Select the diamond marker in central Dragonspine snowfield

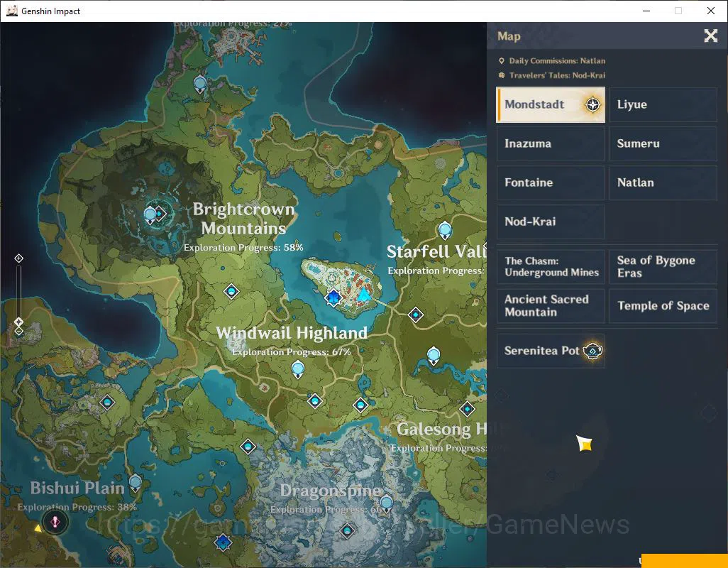[x=347, y=530]
